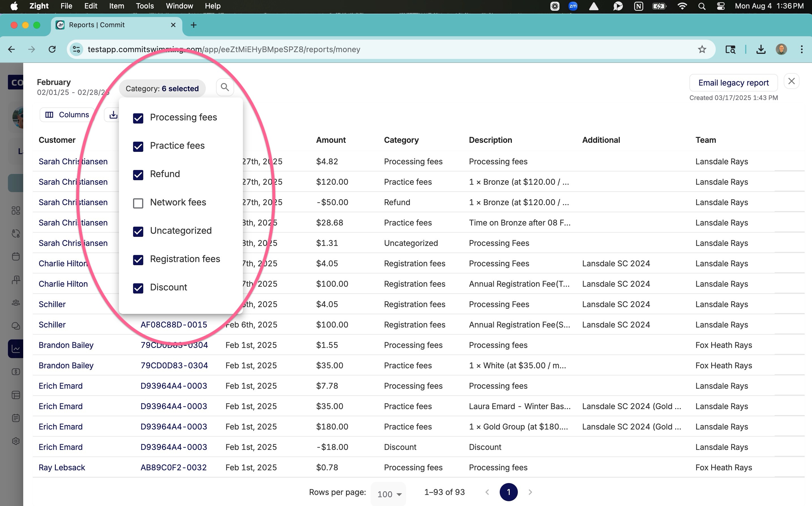Open the Item menu in menu bar
This screenshot has width=812, height=506.
click(x=117, y=6)
